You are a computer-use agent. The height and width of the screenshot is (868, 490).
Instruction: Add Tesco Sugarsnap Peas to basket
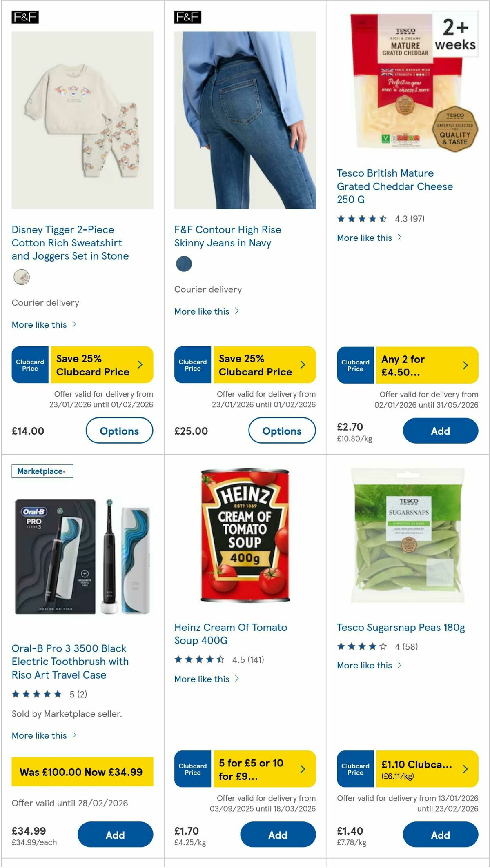pos(440,835)
